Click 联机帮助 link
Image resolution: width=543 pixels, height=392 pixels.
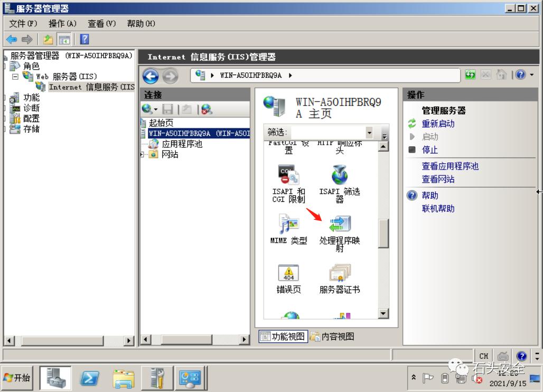pos(438,209)
